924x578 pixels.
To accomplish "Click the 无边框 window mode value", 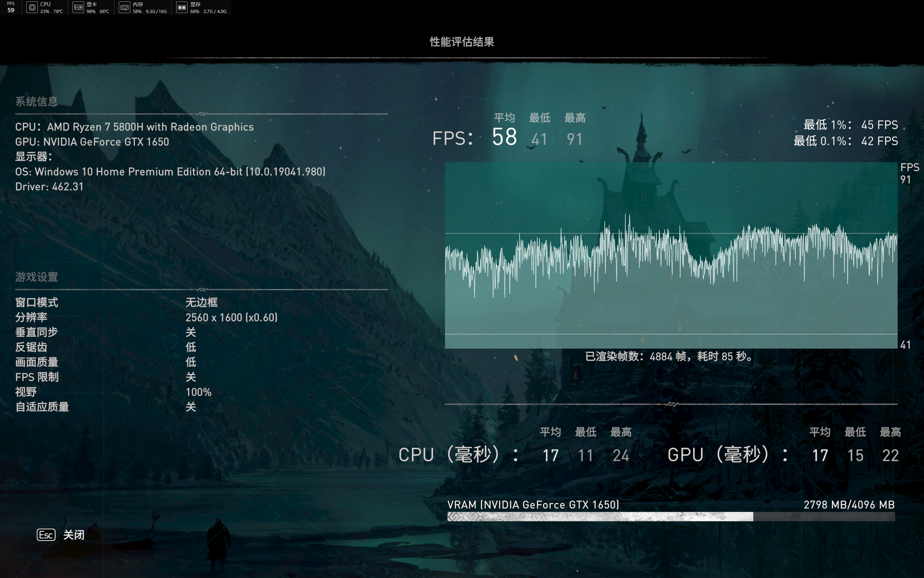I will click(x=202, y=302).
